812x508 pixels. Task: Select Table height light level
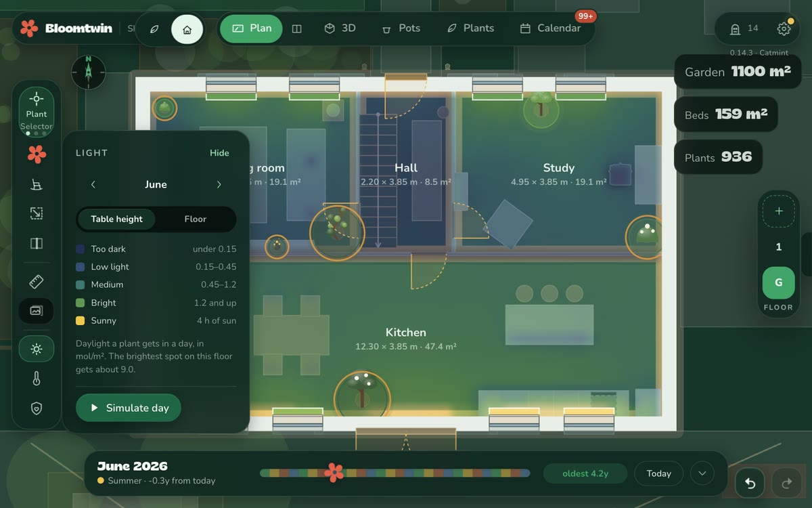pos(116,219)
